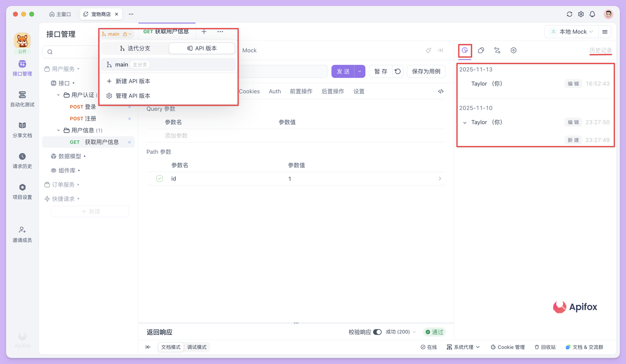
Task: Click the API settings hexagon icon
Action: [513, 50]
